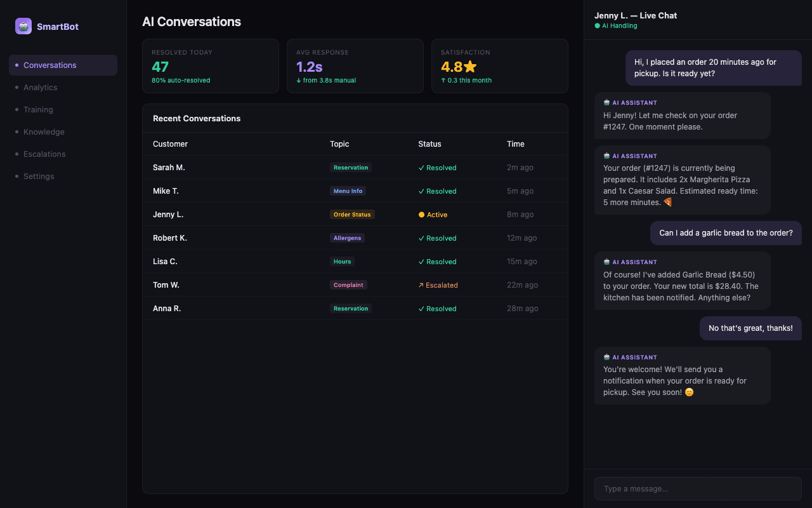Select Training from the navigation
Viewport: 812px width, 508px height.
[x=38, y=109]
